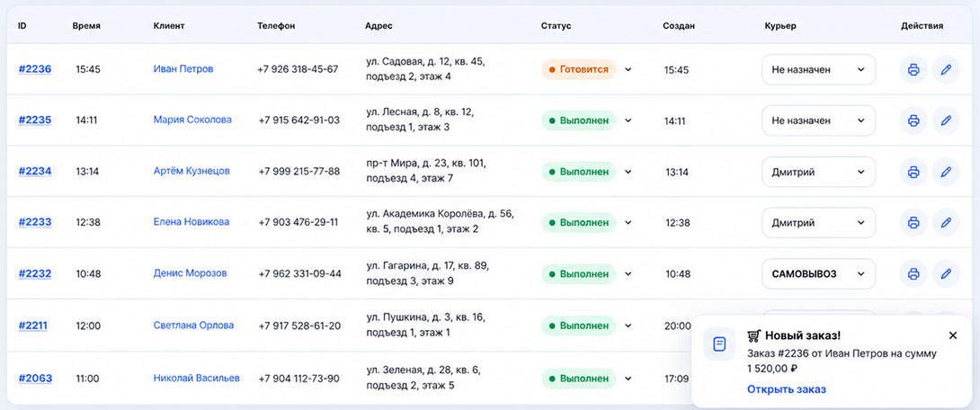Change Дмитрий courier selection for order #2234
Image resolution: width=980 pixels, height=410 pixels.
pos(819,172)
